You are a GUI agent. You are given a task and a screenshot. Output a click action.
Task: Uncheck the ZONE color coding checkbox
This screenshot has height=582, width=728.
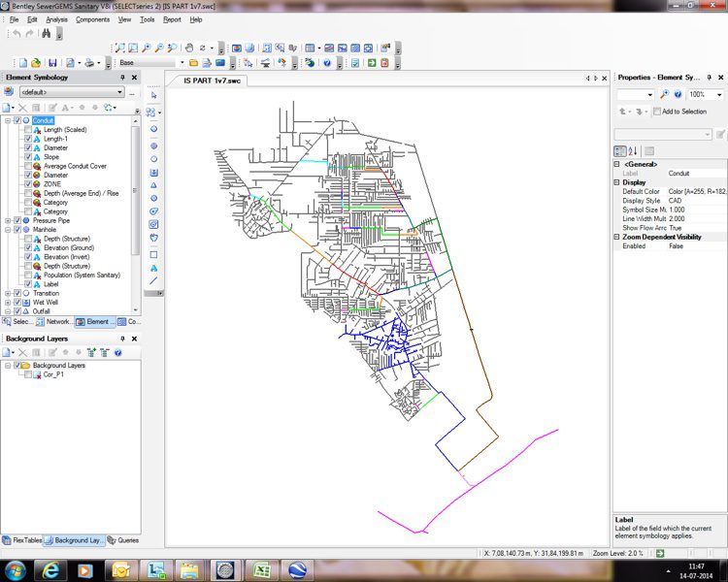pyautogui.click(x=29, y=183)
